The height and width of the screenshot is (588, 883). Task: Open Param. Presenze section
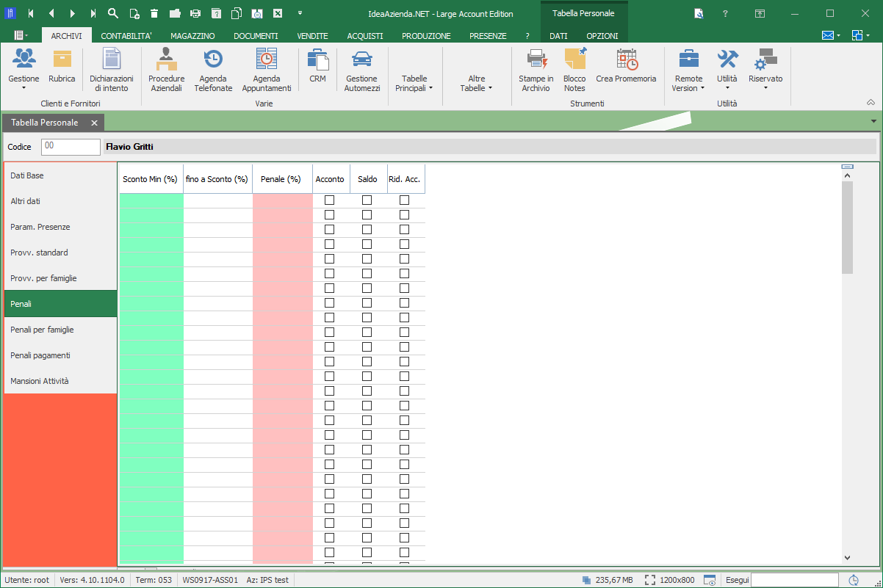click(x=60, y=227)
